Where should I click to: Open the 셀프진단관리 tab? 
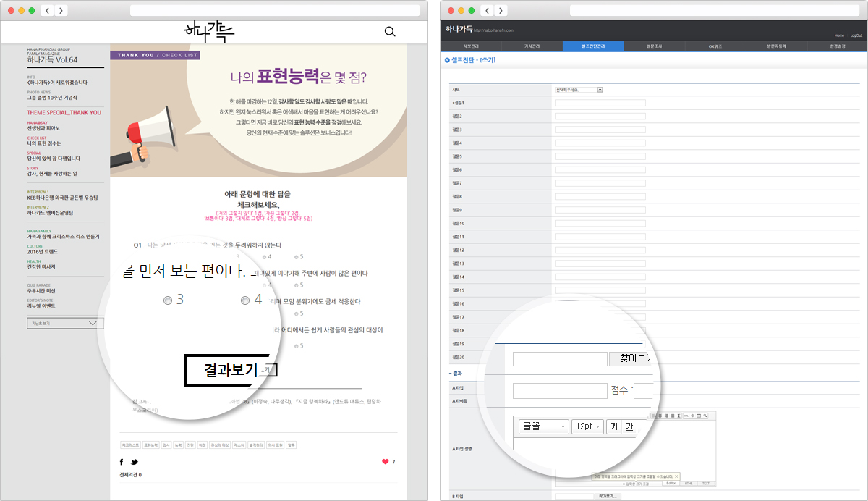593,46
